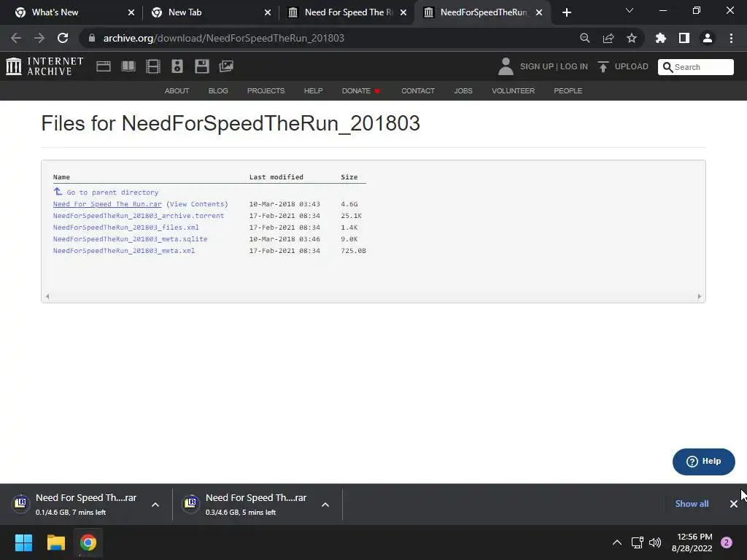Click the zoom magnifier in address bar
The height and width of the screenshot is (560, 747).
585,38
